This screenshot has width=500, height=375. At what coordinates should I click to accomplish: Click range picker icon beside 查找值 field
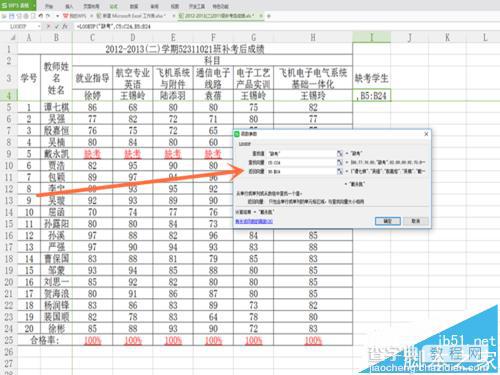point(340,154)
